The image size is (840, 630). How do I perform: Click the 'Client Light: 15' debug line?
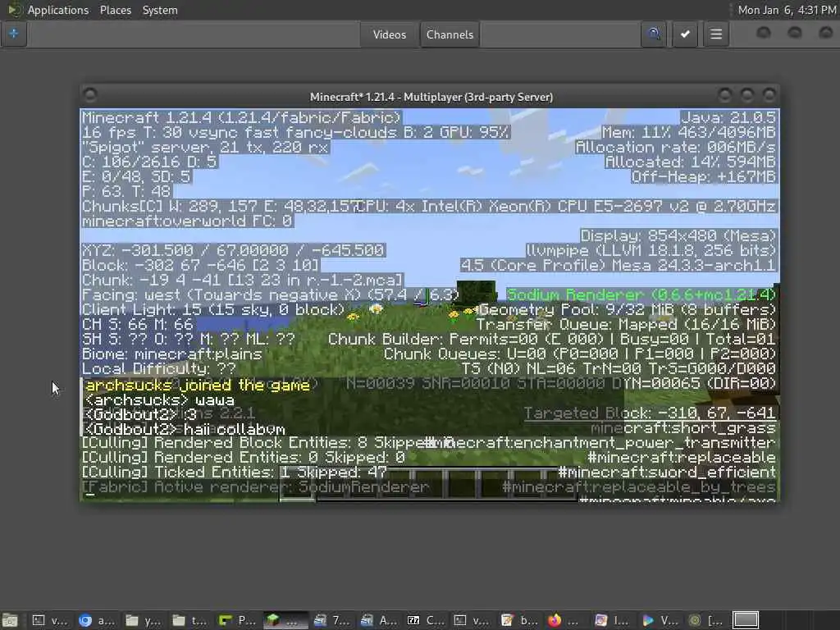point(213,309)
